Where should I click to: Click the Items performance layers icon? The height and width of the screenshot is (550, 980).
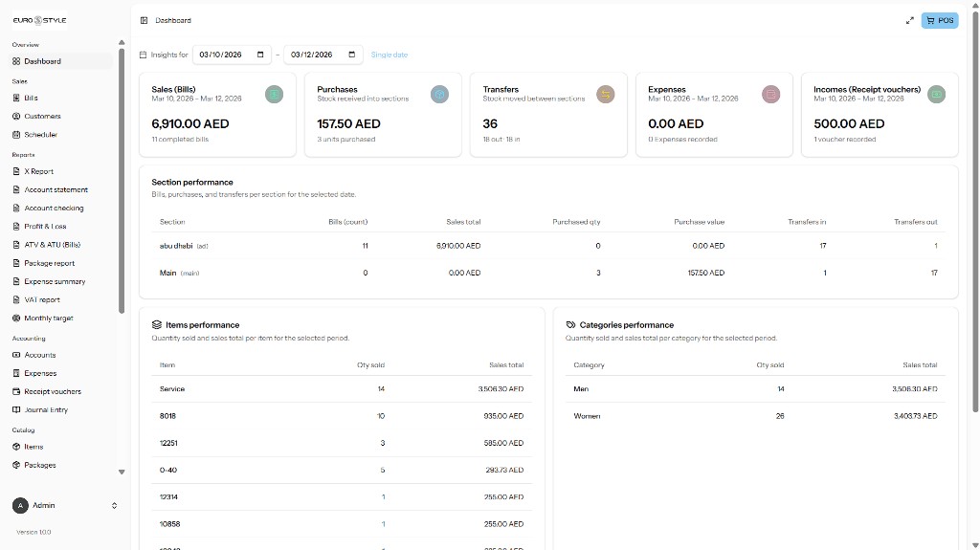click(157, 325)
